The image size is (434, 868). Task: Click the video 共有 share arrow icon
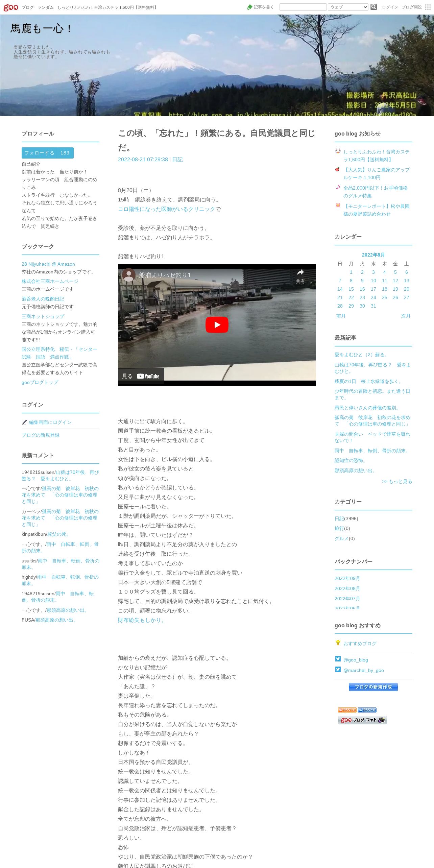[x=300, y=272]
